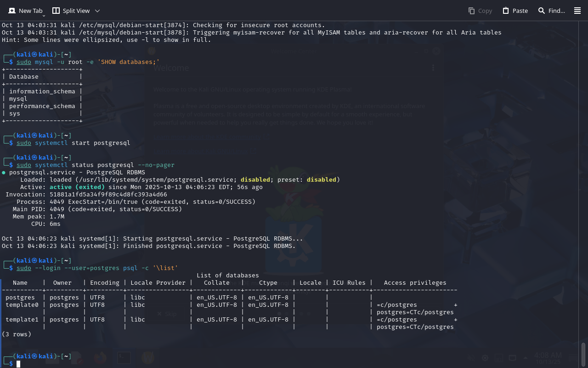This screenshot has height=368, width=588.
Task: Click the Split View button
Action: coord(71,11)
